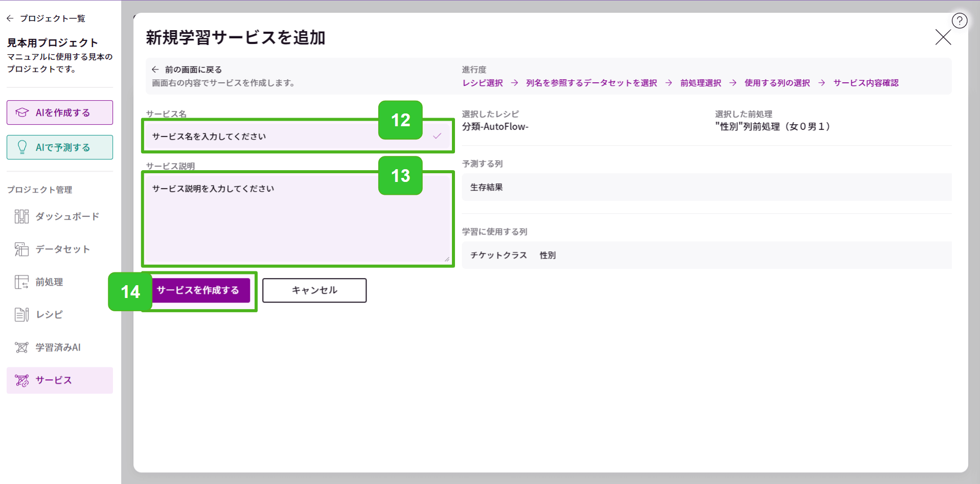Focus the サービス説明 text area
This screenshot has width=980, height=484.
tap(298, 219)
